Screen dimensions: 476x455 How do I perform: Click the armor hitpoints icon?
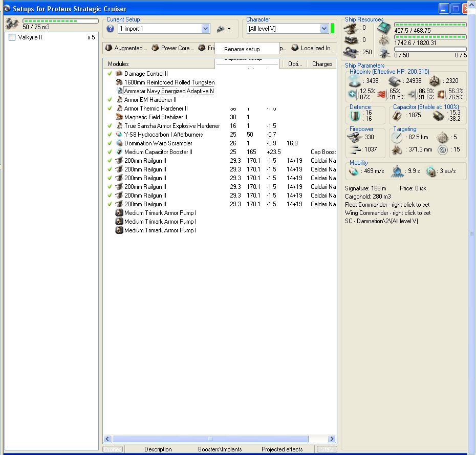pos(394,81)
